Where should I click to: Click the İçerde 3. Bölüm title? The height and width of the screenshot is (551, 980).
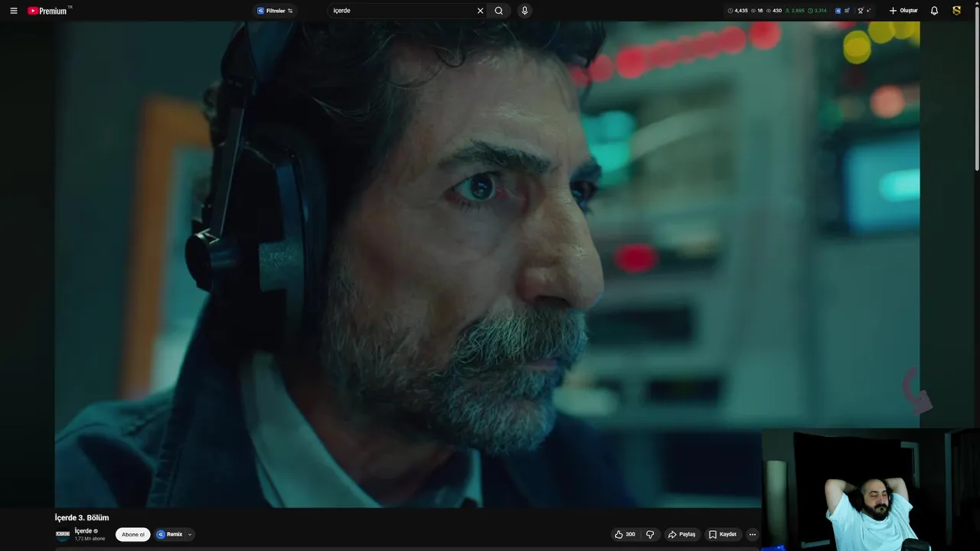(x=82, y=518)
